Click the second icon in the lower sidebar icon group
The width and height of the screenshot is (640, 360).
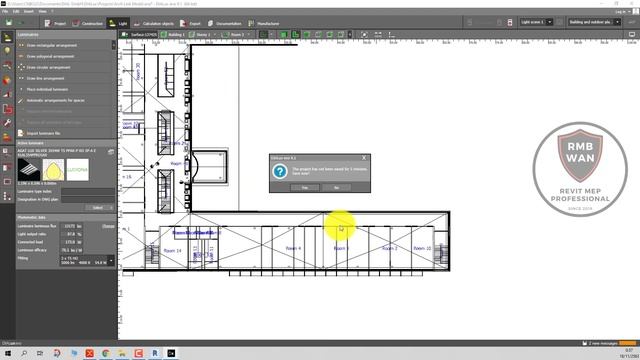7,167
